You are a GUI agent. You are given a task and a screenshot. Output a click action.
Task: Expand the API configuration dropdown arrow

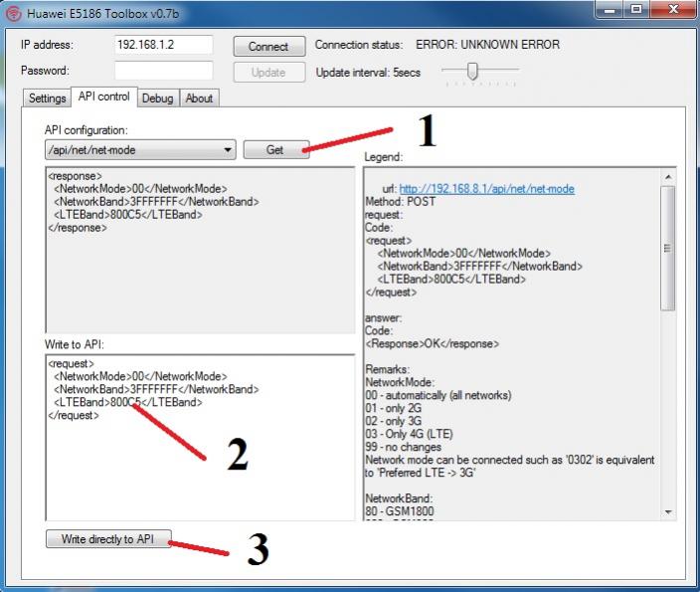click(228, 149)
